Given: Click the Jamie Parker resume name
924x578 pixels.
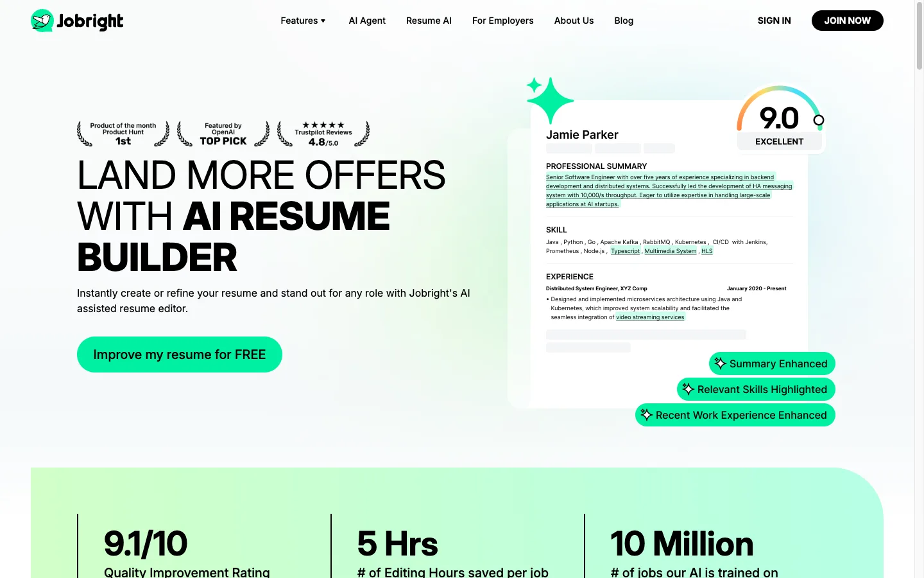Looking at the screenshot, I should click(x=582, y=135).
